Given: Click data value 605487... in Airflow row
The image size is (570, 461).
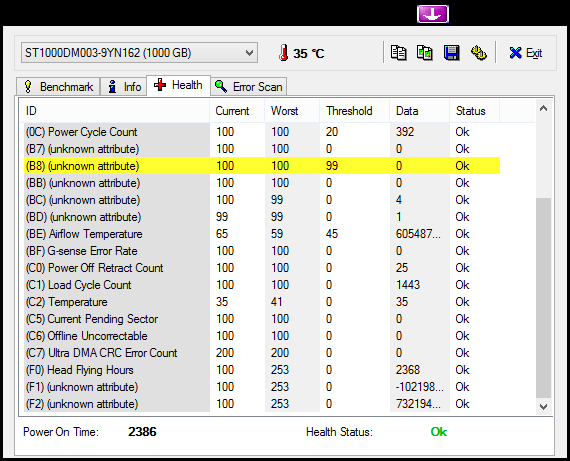Looking at the screenshot, I should pos(418,234).
